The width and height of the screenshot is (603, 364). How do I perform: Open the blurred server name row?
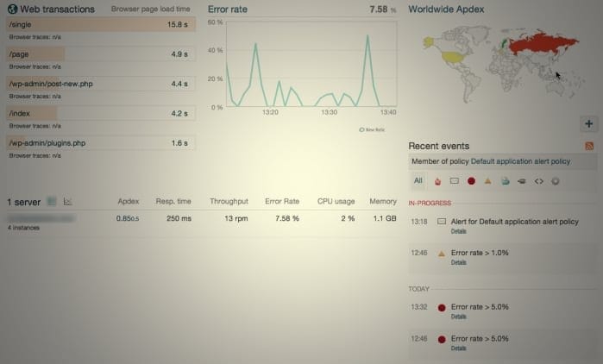(41, 218)
